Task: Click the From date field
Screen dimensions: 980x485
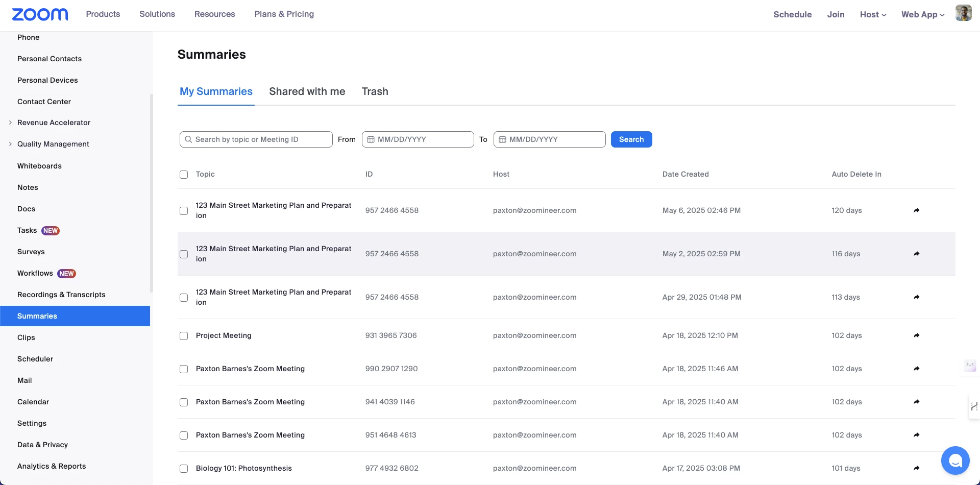Action: click(x=418, y=139)
